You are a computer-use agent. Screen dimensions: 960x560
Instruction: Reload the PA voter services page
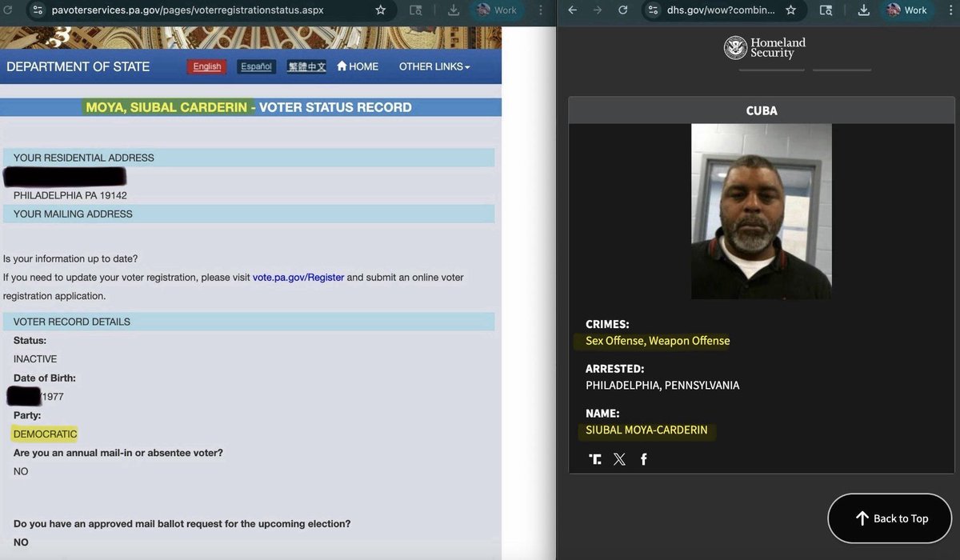click(7, 10)
